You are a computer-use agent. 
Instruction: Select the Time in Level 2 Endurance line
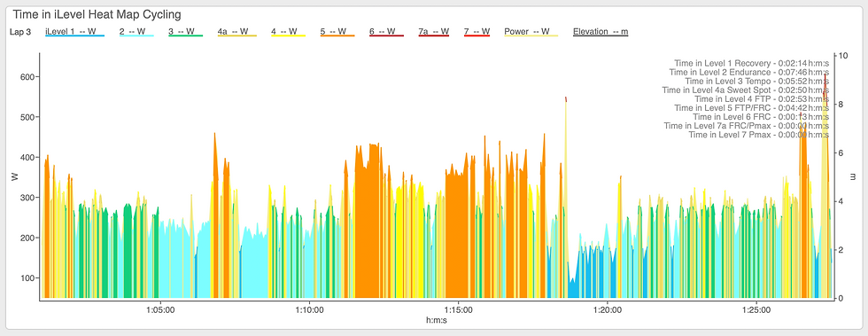749,72
